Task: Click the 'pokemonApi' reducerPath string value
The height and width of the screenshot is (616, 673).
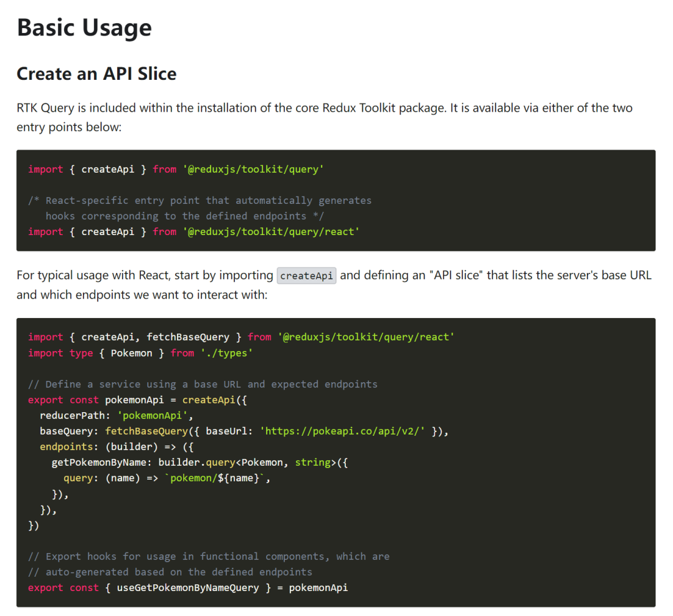Action: click(x=153, y=415)
